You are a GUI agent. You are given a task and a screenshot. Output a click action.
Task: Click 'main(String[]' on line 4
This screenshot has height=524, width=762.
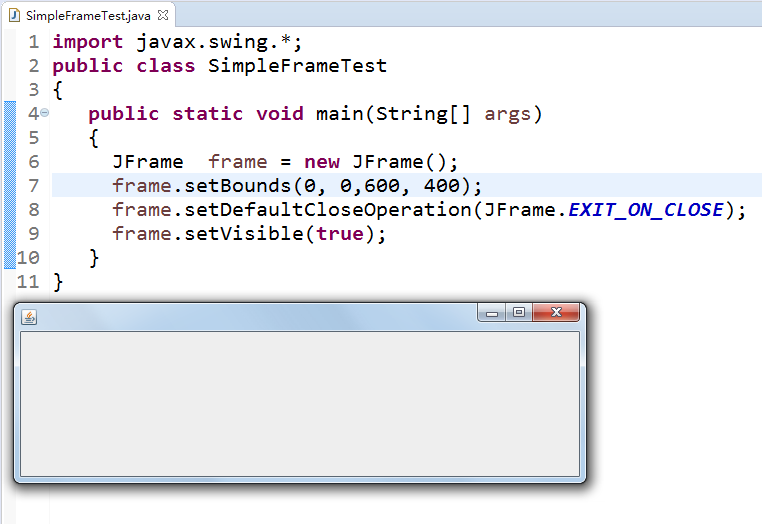point(393,114)
